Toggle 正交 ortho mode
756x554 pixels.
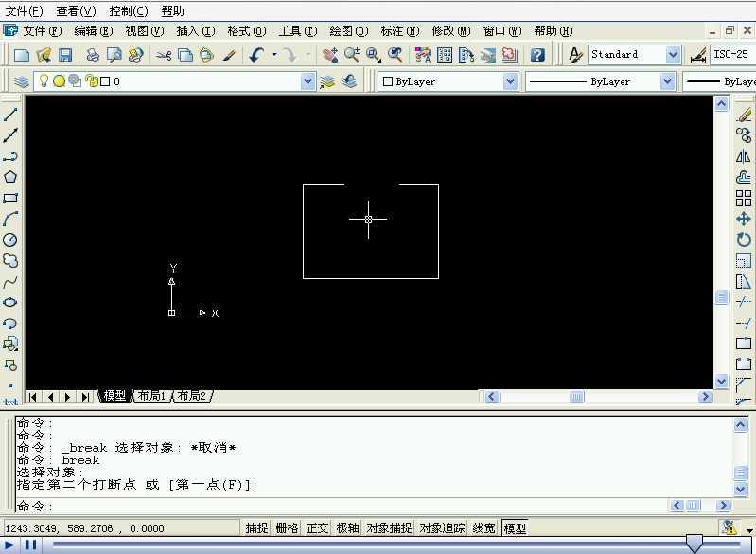coord(317,527)
